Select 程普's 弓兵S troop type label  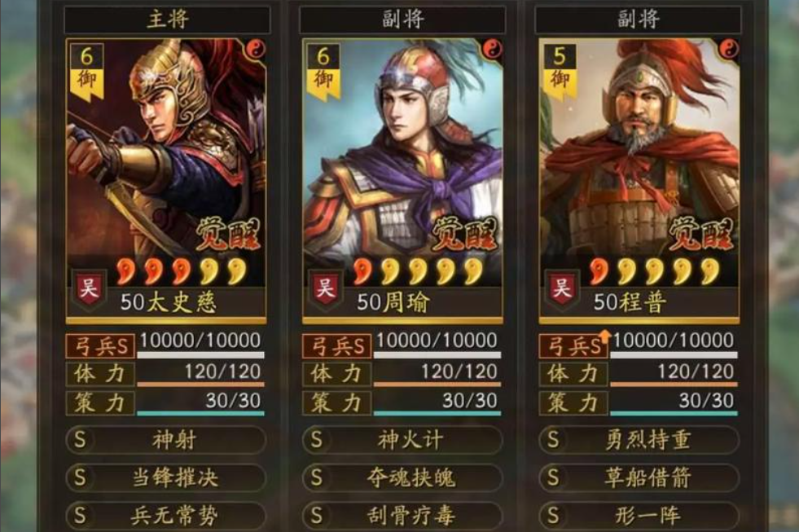[x=573, y=346]
